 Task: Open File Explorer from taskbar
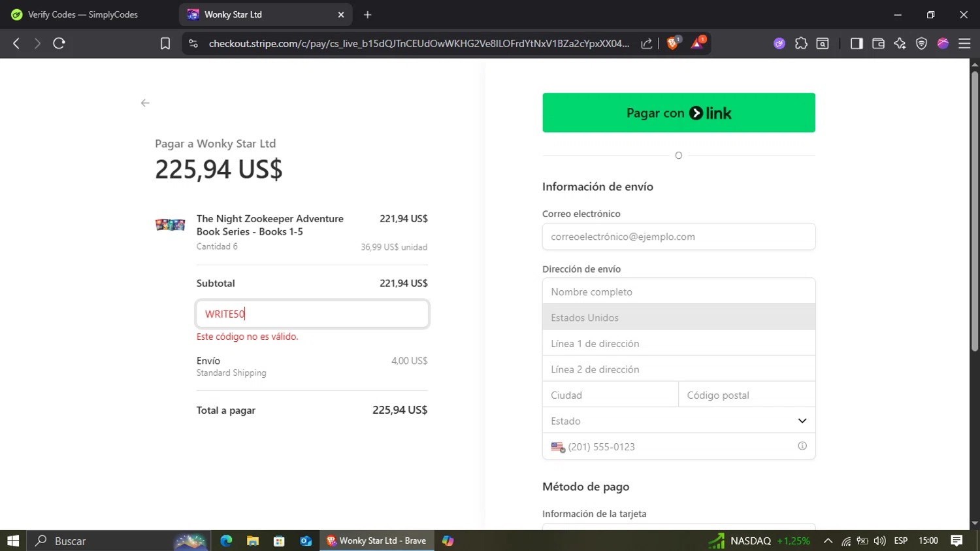point(253,541)
